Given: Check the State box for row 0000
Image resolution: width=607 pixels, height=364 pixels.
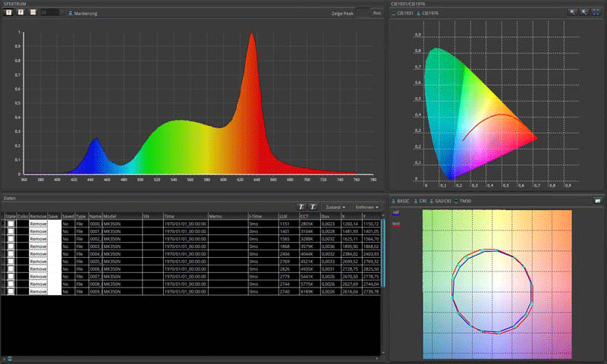Looking at the screenshot, I should point(11,224).
